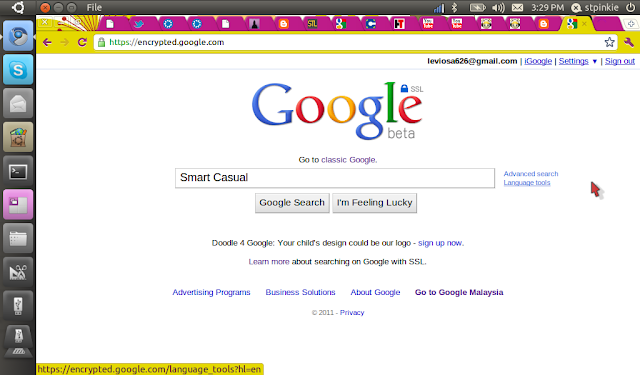Open the Files folder launcher icon

(18, 238)
